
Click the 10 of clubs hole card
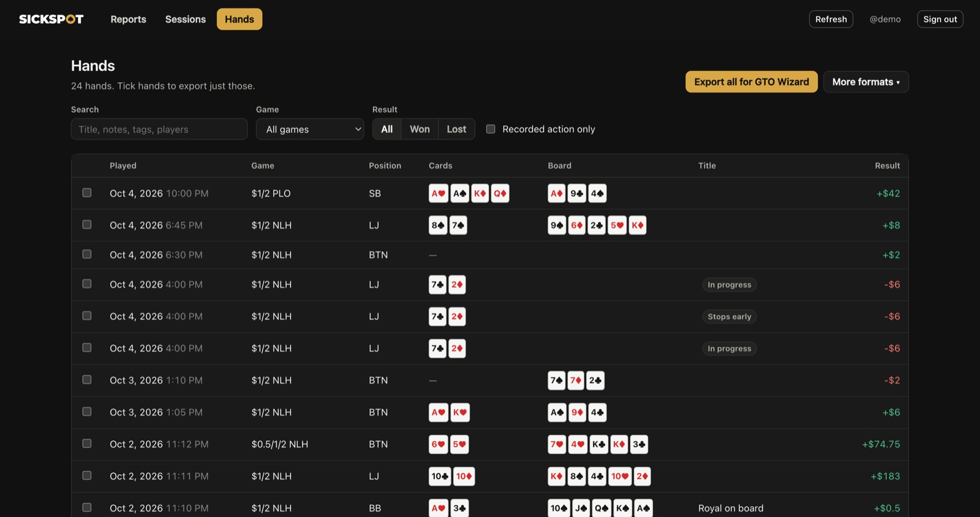(x=440, y=476)
